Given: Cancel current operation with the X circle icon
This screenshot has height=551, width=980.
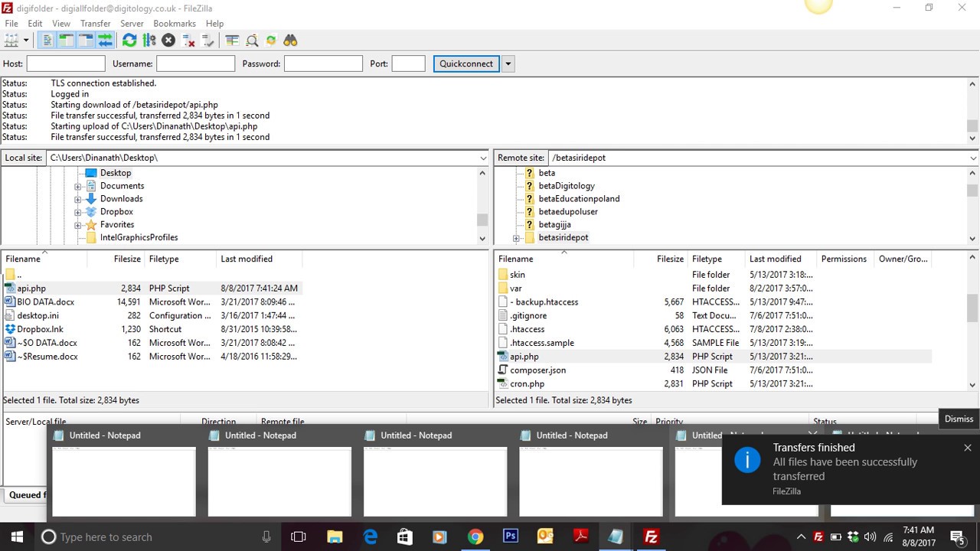Looking at the screenshot, I should (168, 41).
